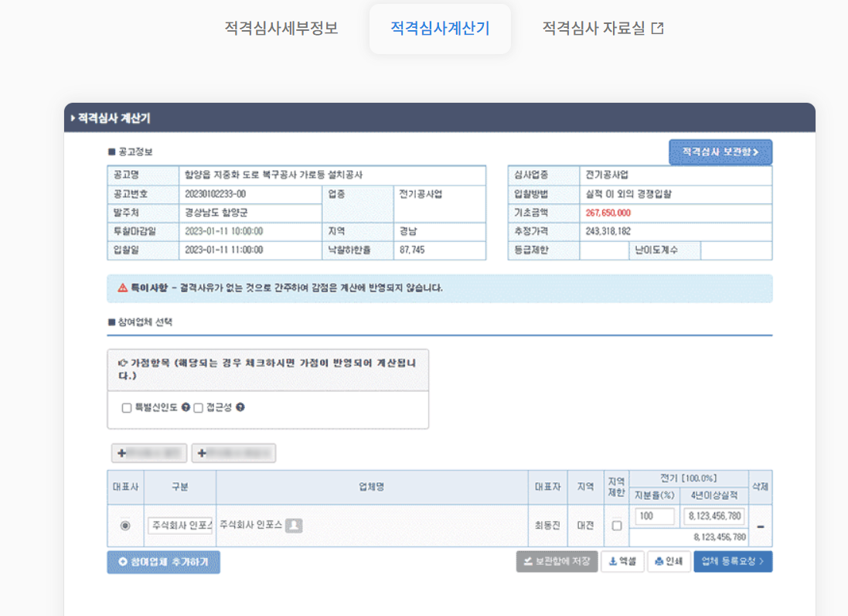Click the 4년이상실적 field showing 8,123,456,780
848x616 pixels.
(x=714, y=516)
